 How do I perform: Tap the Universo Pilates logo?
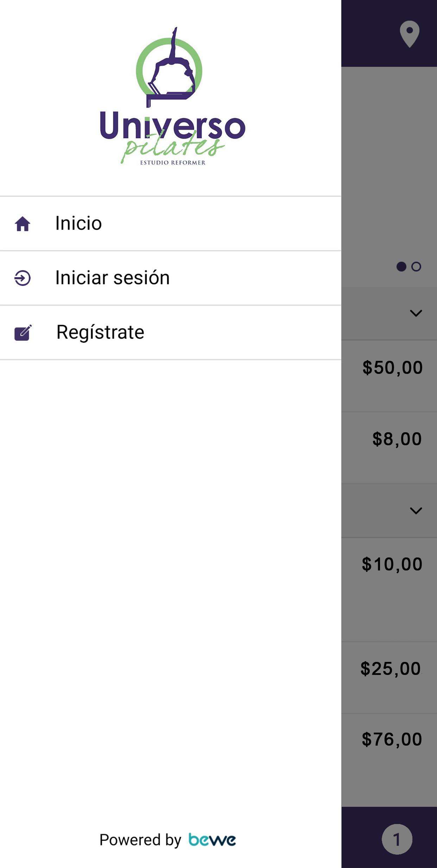172,96
